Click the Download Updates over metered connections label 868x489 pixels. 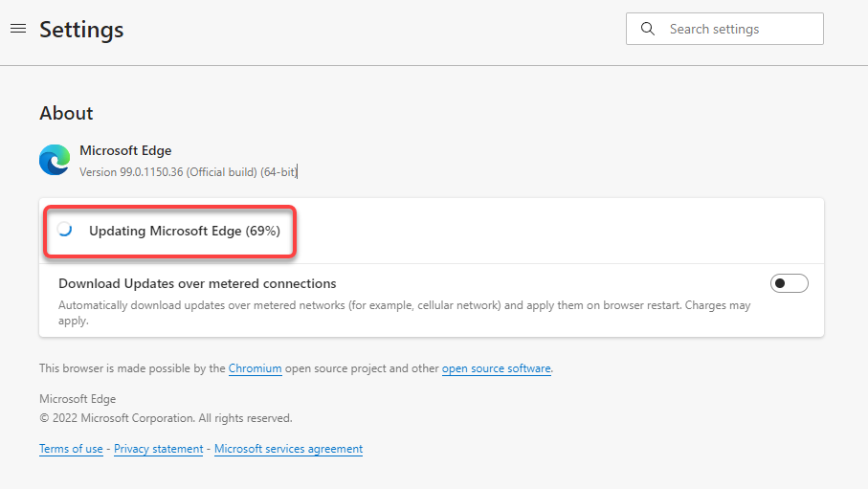coord(197,283)
